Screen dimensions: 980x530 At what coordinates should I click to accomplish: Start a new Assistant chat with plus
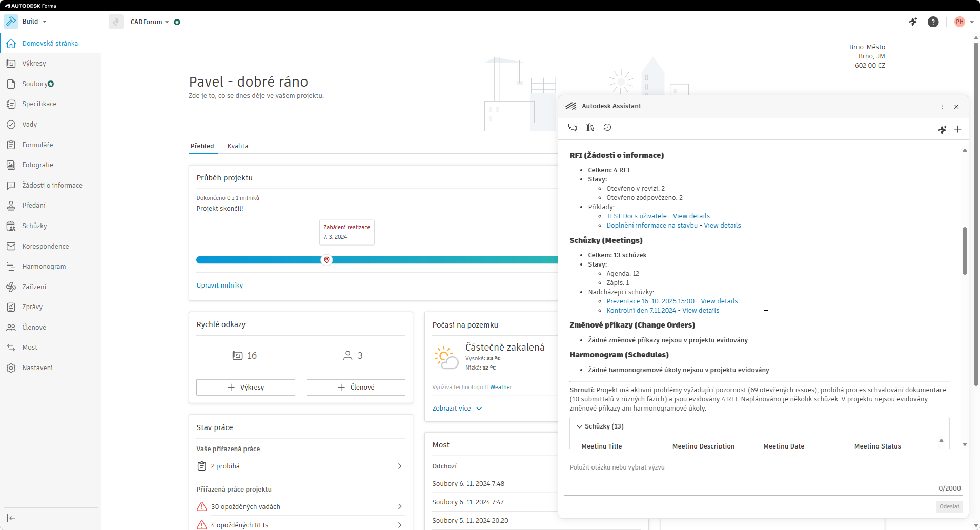pos(958,129)
